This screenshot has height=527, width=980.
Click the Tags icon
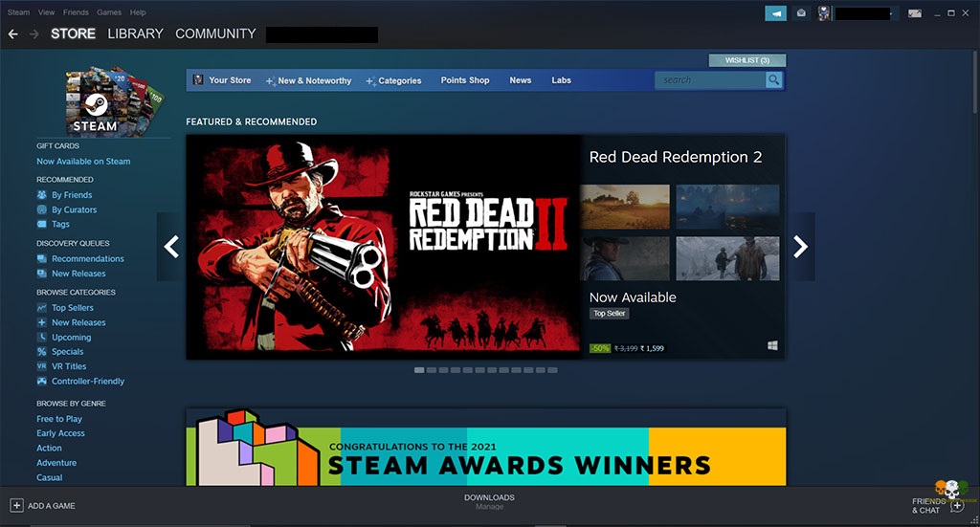coord(42,224)
